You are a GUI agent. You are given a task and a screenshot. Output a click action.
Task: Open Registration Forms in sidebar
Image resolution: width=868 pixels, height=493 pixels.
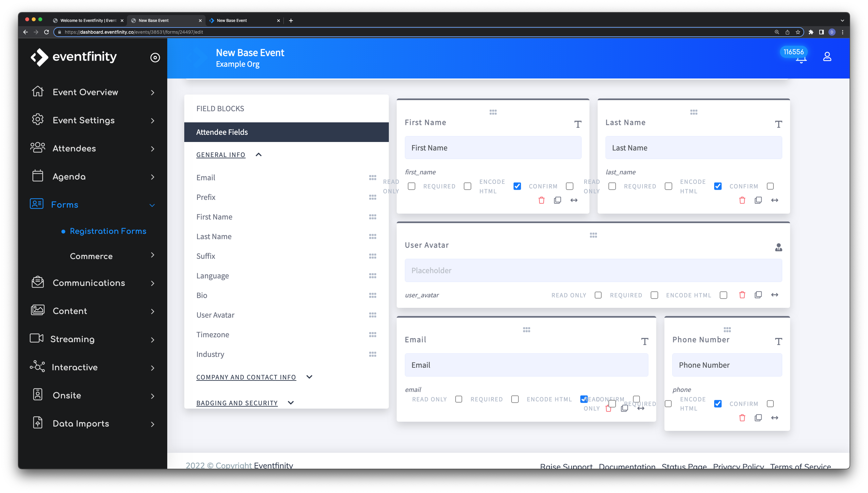tap(108, 231)
